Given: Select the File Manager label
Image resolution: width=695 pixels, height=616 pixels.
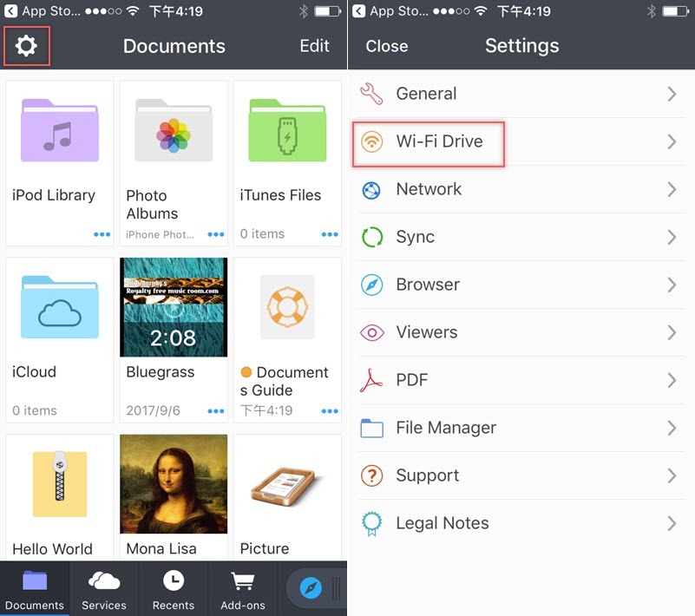Looking at the screenshot, I should (446, 428).
